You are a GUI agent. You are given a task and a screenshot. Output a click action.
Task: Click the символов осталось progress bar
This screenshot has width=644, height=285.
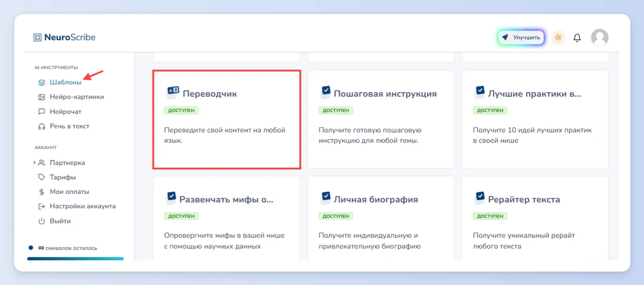[x=75, y=258]
